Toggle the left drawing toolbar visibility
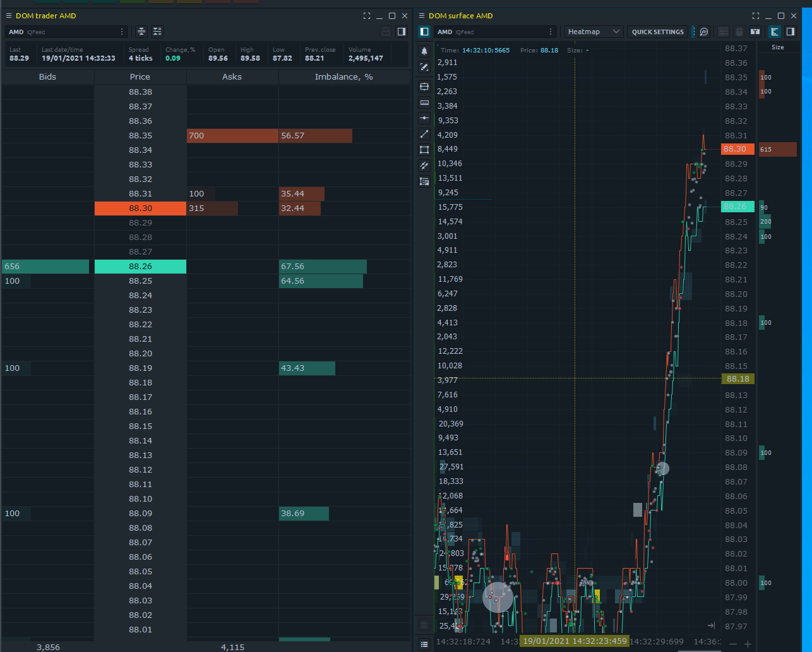The image size is (812, 652). click(x=424, y=32)
